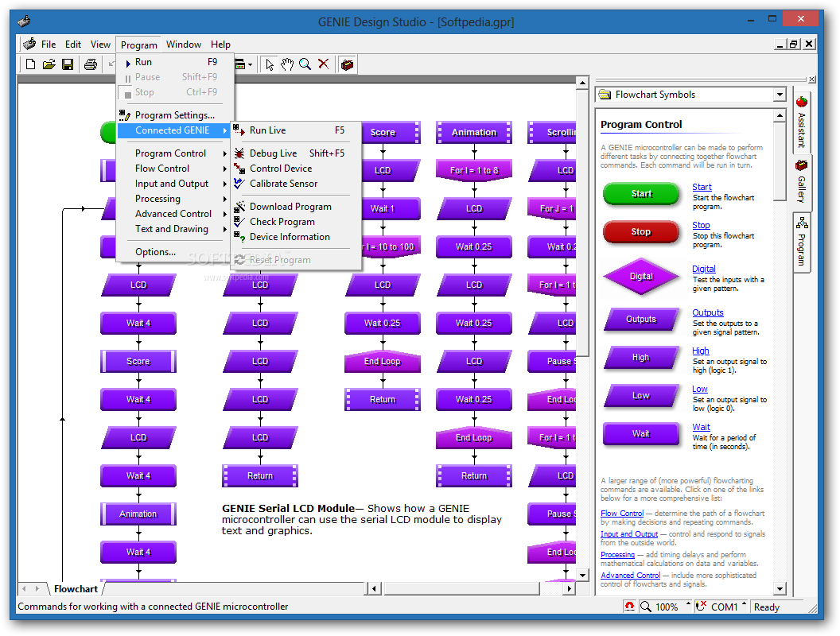
Task: Click the Outputs symbol in palette
Action: (641, 320)
